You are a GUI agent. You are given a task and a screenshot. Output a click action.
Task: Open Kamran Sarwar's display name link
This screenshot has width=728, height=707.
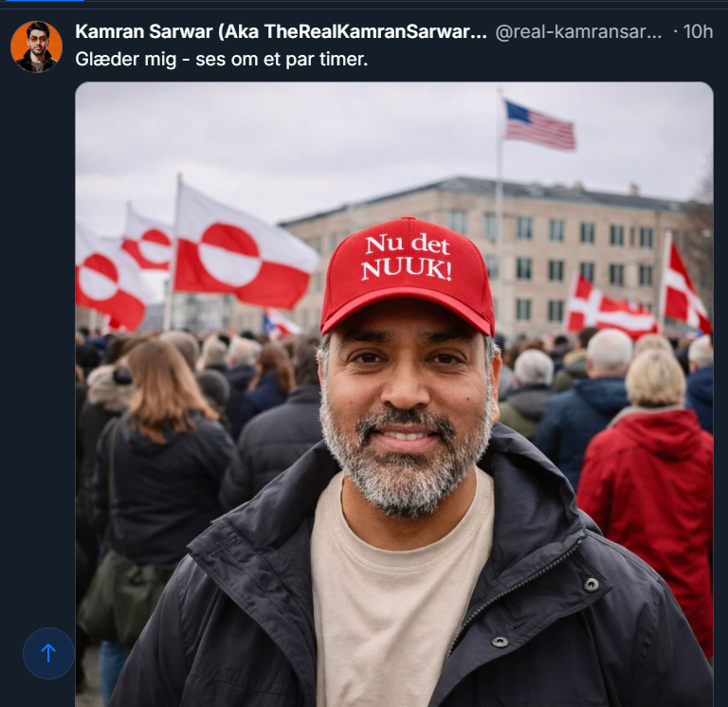pyautogui.click(x=281, y=31)
